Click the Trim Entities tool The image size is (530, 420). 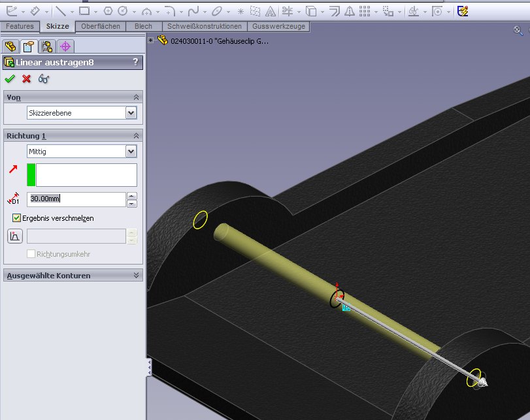coord(288,12)
